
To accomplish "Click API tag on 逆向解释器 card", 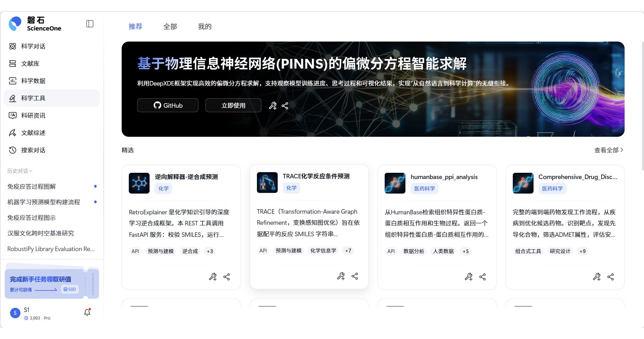I will coord(135,251).
